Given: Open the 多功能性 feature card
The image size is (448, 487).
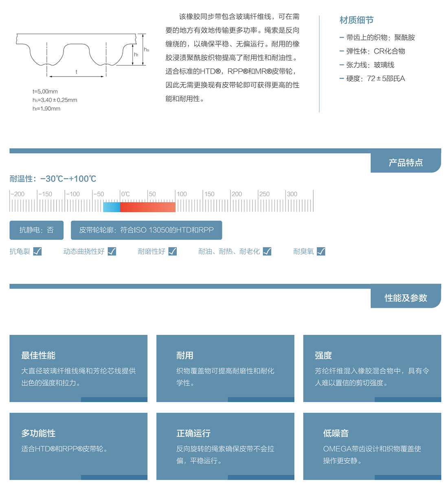Looking at the screenshot, I should click(78, 446).
